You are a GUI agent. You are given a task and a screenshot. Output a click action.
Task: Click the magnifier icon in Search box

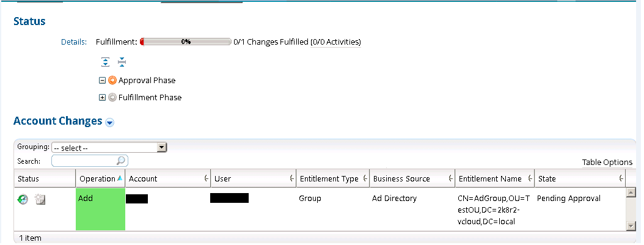click(121, 161)
